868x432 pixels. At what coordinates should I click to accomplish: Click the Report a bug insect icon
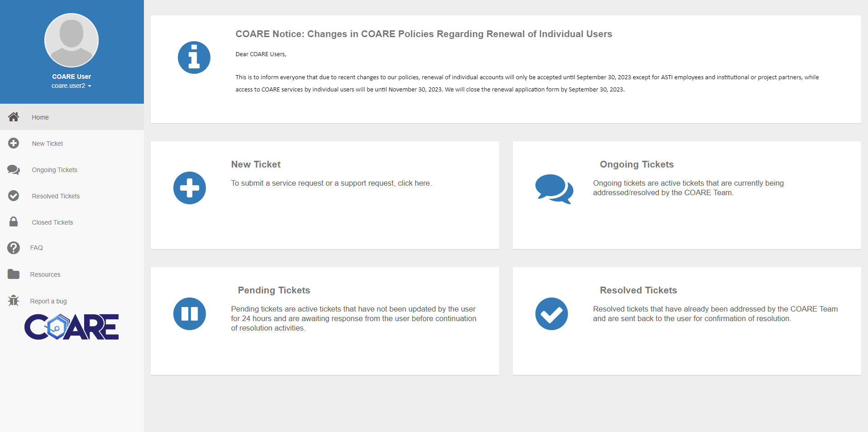point(14,300)
